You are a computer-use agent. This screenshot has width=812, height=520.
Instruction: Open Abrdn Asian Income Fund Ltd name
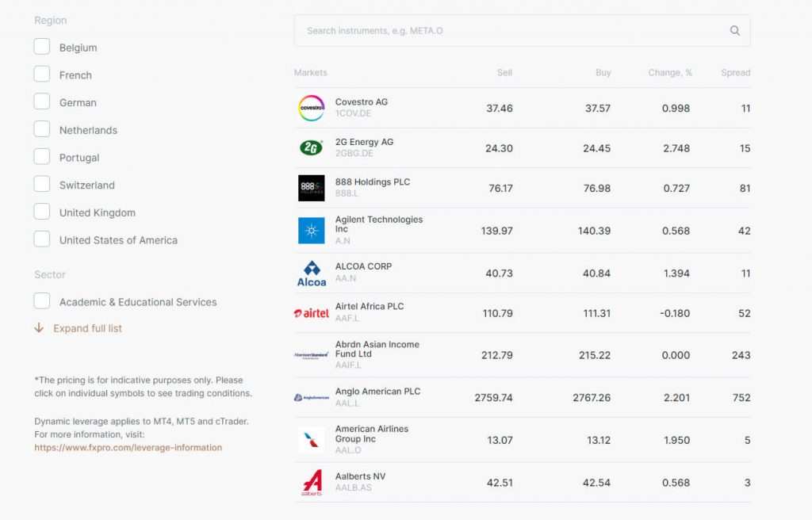(x=377, y=349)
